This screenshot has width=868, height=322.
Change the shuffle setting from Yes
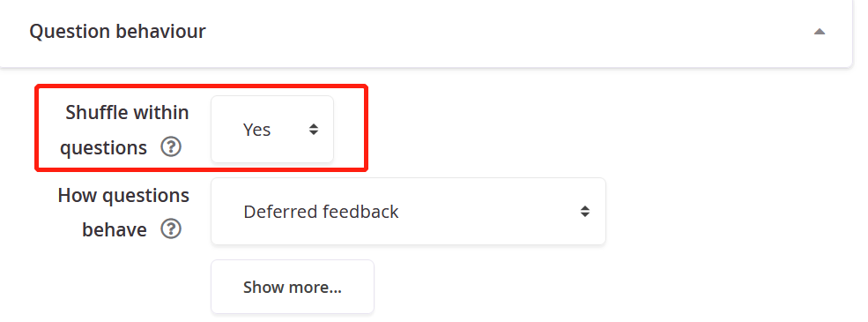click(x=272, y=129)
